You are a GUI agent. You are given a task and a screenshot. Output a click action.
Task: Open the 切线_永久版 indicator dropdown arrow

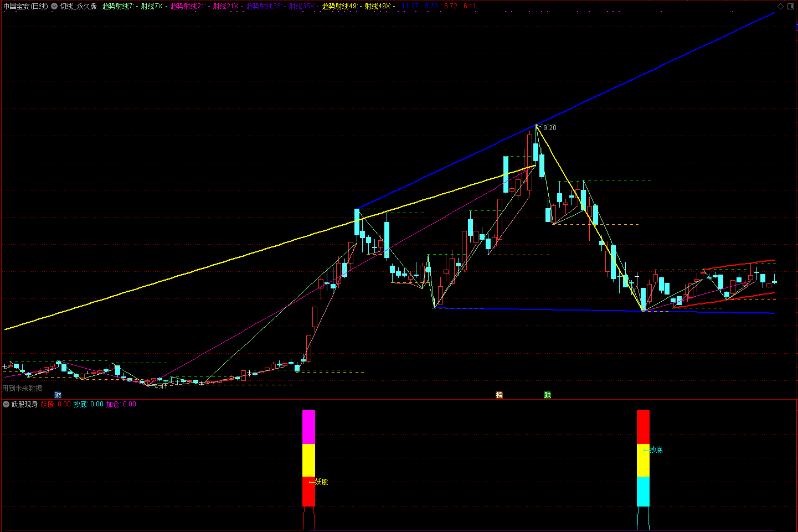pos(54,7)
